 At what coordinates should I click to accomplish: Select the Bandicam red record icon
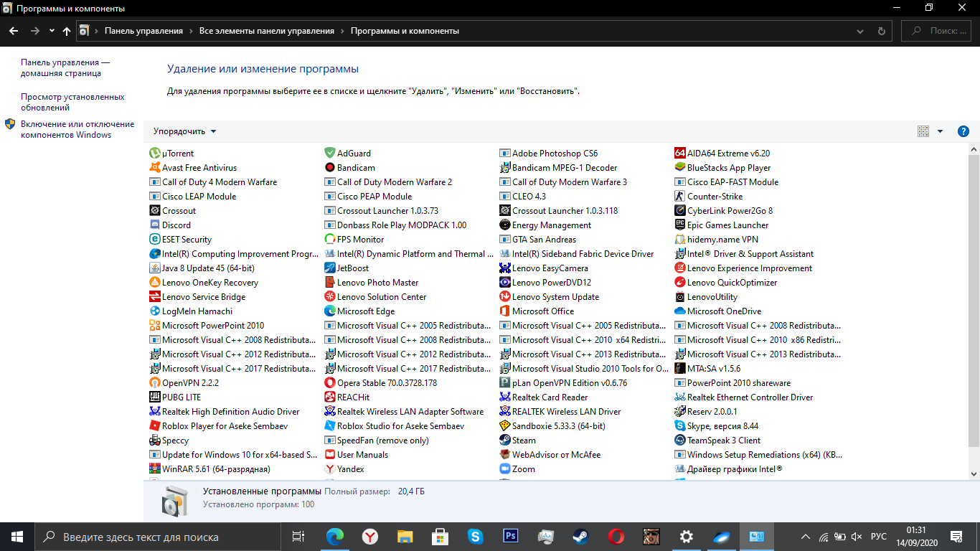tap(330, 167)
